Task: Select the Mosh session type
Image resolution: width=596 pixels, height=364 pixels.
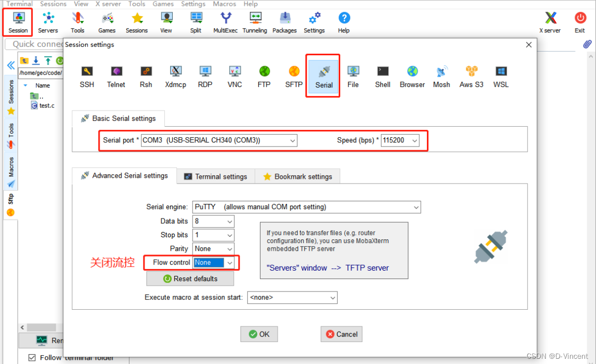Action: coord(442,76)
